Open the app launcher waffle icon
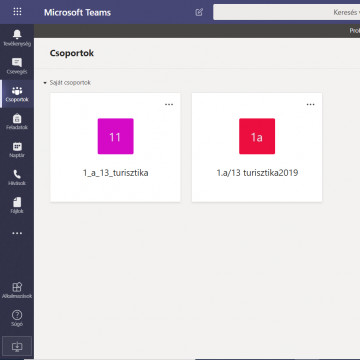 coord(17,12)
